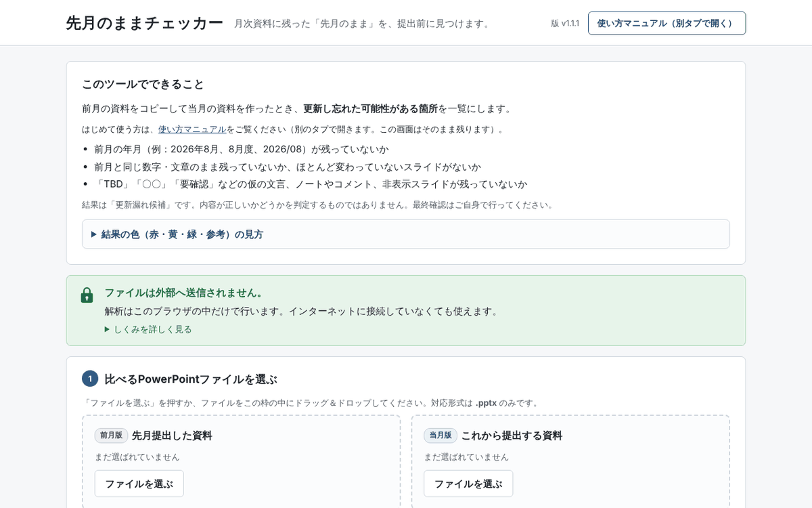Click the step 1 number circle
The height and width of the screenshot is (508, 812).
pos(90,379)
